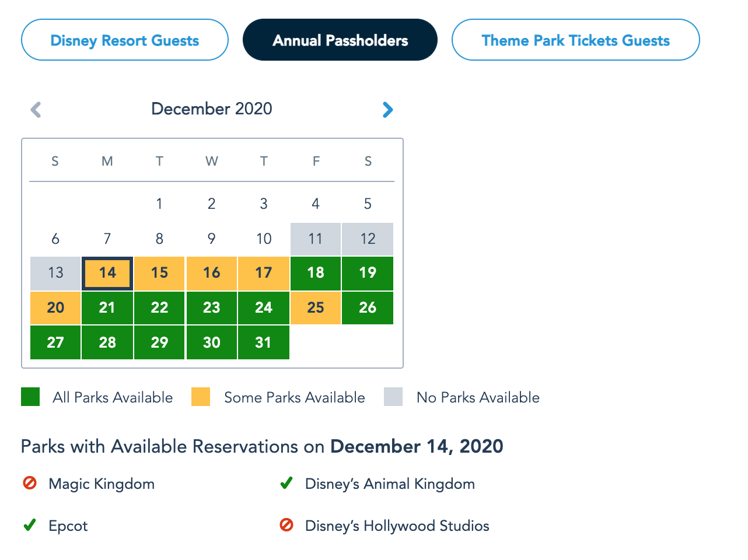The image size is (748, 560).
Task: Open the Theme Park Tickets Guests tab
Action: coord(575,40)
